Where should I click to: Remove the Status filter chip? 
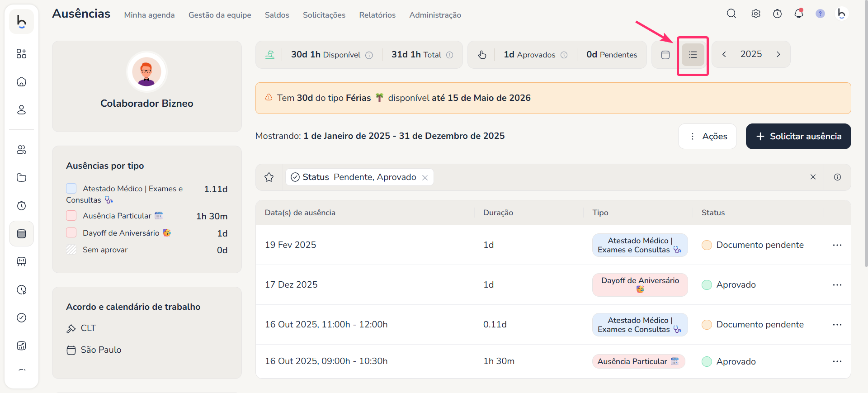coord(425,178)
